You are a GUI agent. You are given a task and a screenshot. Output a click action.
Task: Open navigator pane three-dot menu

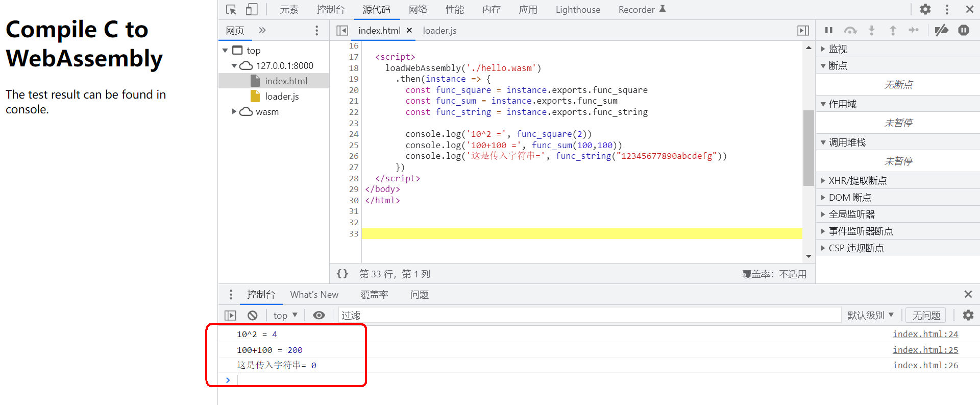(317, 31)
